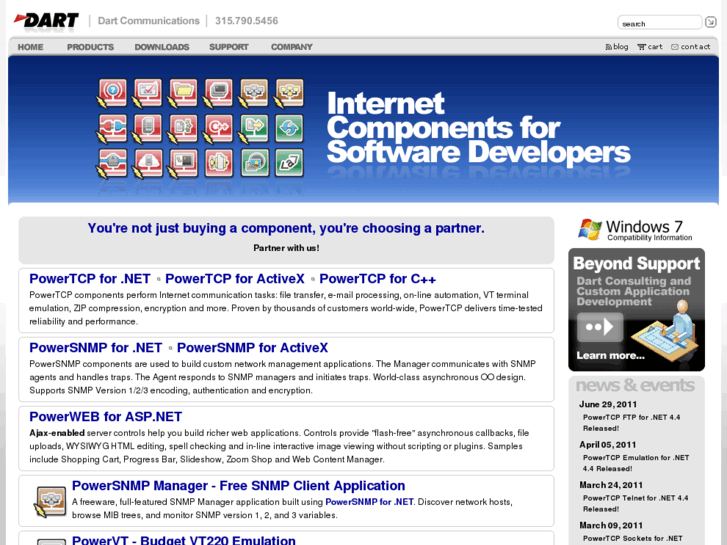Open the COMPANY menu
727x545 pixels.
[292, 47]
